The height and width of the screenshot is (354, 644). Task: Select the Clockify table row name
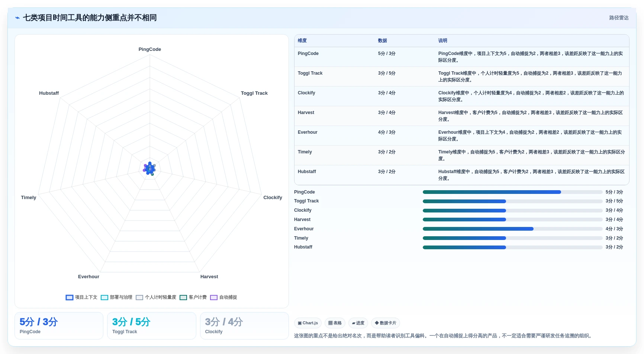coord(306,93)
